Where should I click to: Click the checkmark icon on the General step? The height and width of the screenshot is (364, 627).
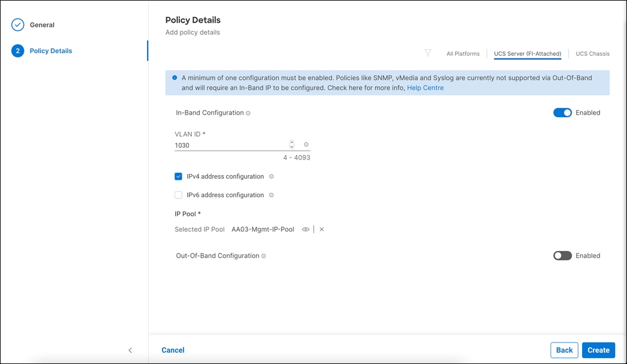tap(18, 25)
